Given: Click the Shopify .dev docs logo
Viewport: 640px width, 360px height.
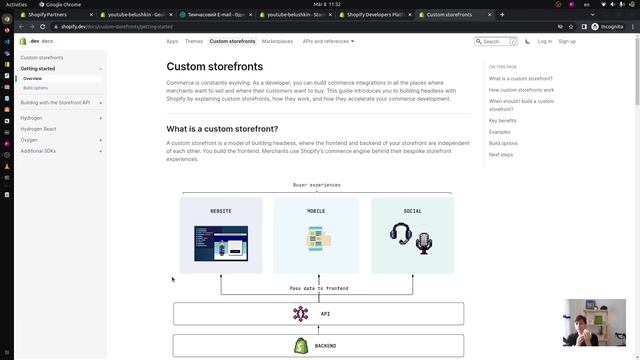Looking at the screenshot, I should tap(36, 41).
